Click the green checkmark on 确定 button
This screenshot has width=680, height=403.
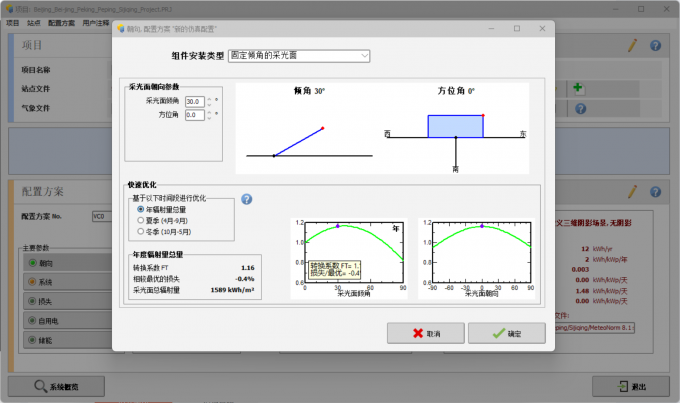pyautogui.click(x=499, y=333)
